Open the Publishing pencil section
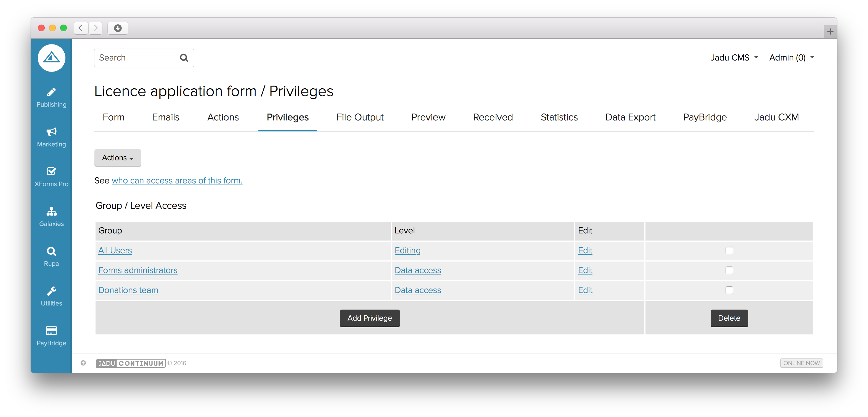 pyautogui.click(x=51, y=98)
